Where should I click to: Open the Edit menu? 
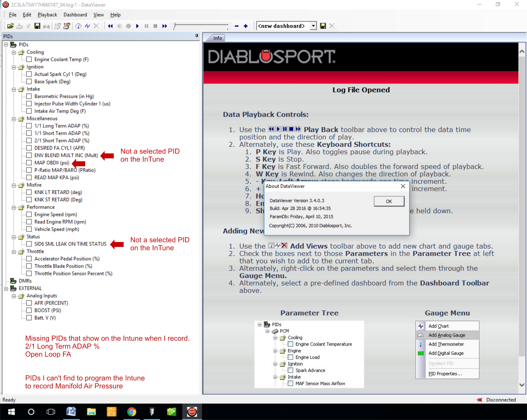click(x=27, y=15)
